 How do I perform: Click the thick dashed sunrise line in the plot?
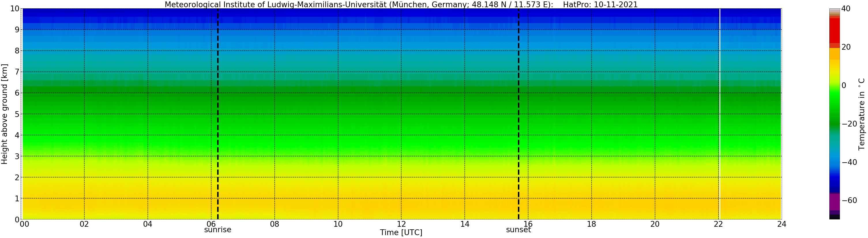coord(218,114)
